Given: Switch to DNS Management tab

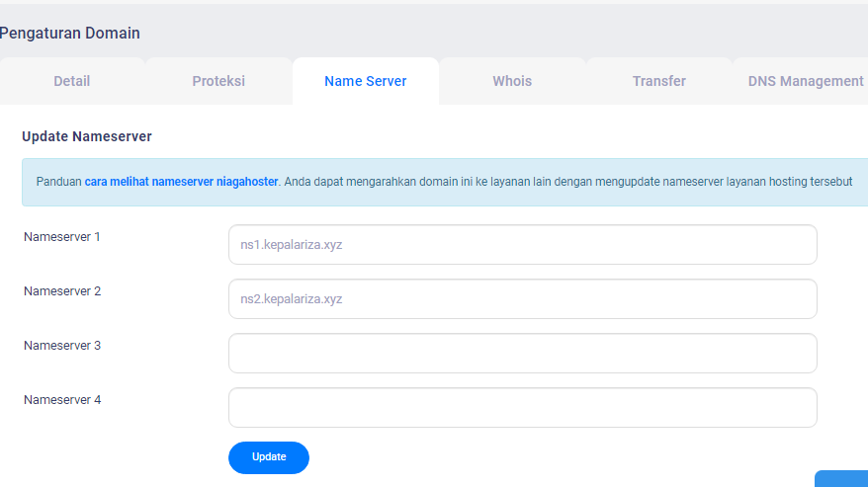Looking at the screenshot, I should [x=805, y=81].
